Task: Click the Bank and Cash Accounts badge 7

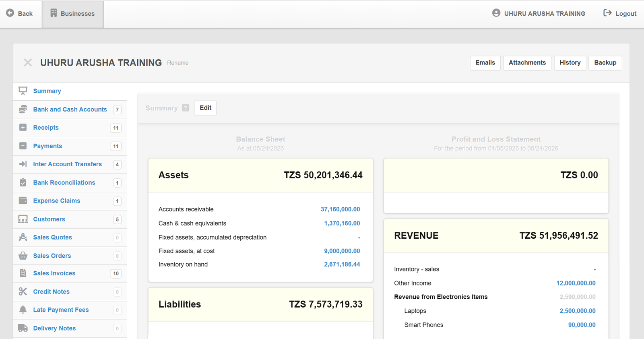Action: click(117, 110)
